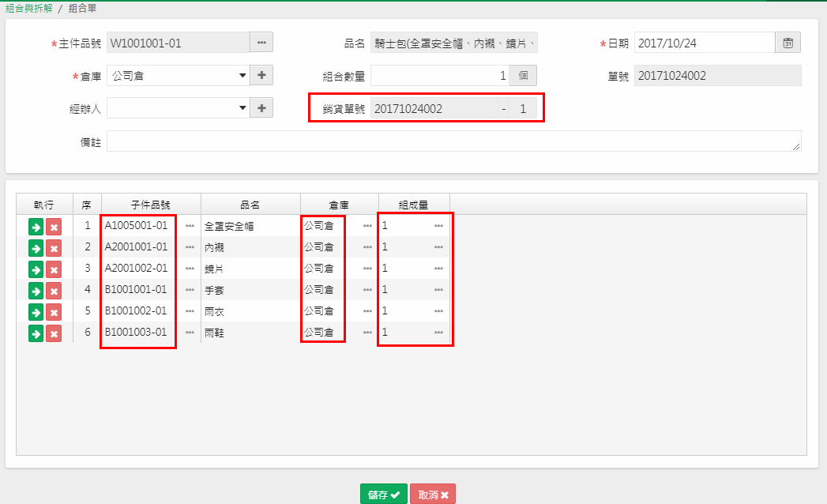Delete row A1005001-01 with red X
This screenshot has height=504, width=827.
[x=54, y=227]
